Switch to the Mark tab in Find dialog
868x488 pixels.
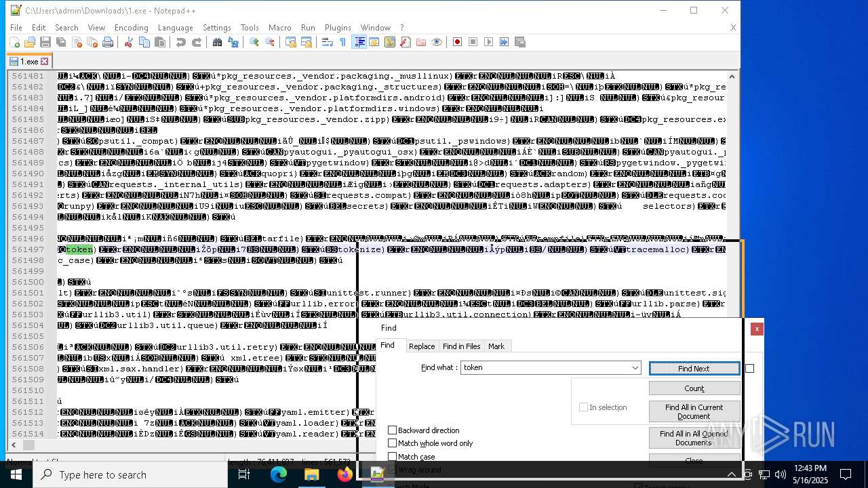pyautogui.click(x=496, y=346)
